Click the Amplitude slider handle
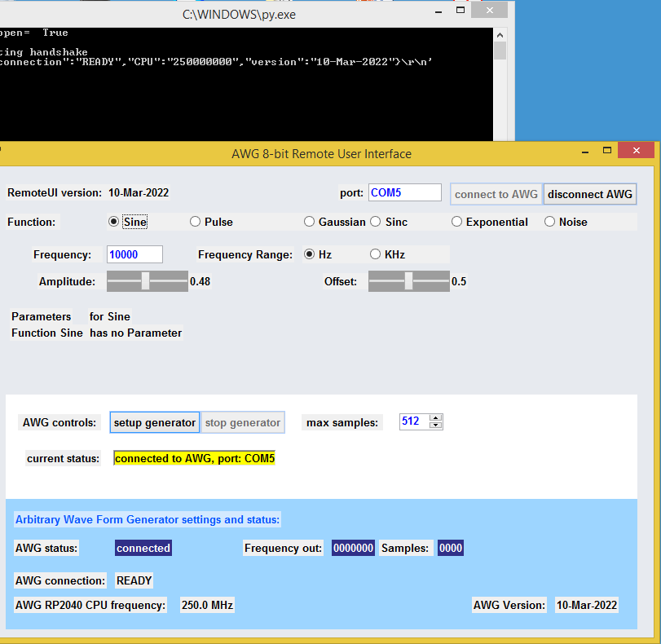Image resolution: width=661 pixels, height=644 pixels. (145, 281)
